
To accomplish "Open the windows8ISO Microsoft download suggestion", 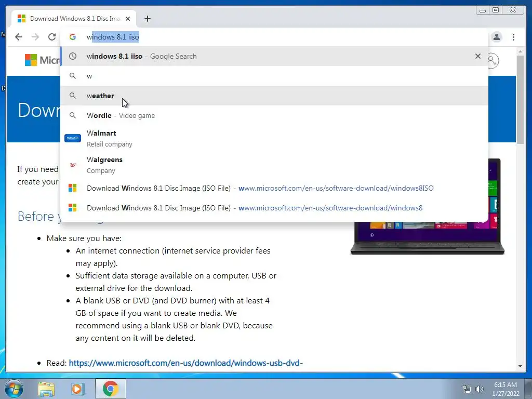I will click(x=274, y=188).
